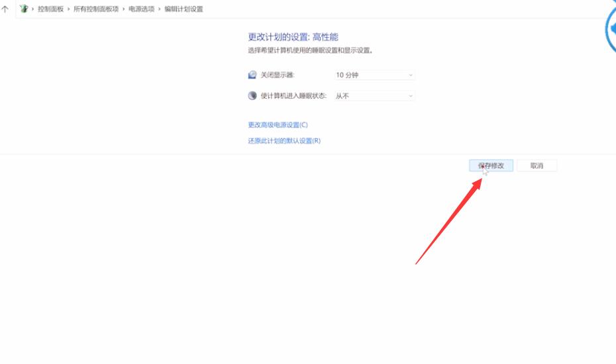Expand chevron after 所有控制面板项 breadcrumb
This screenshot has height=364, width=616.
[123, 9]
